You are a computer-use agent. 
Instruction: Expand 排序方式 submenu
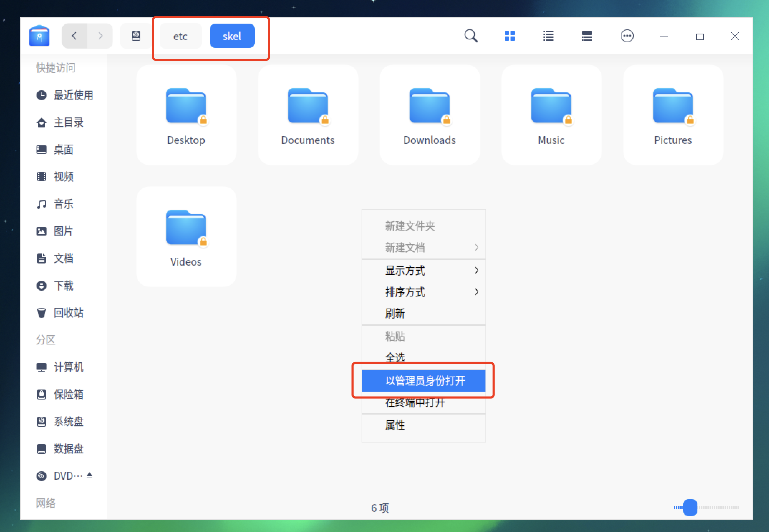pos(424,292)
